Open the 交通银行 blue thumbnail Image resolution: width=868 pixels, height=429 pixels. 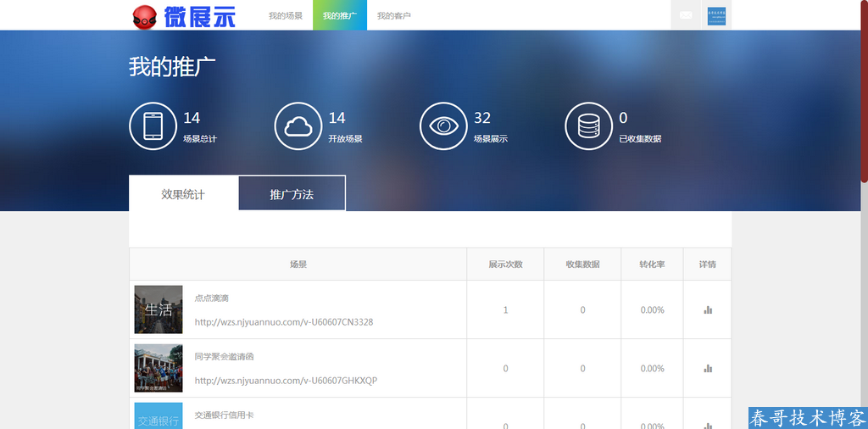159,415
